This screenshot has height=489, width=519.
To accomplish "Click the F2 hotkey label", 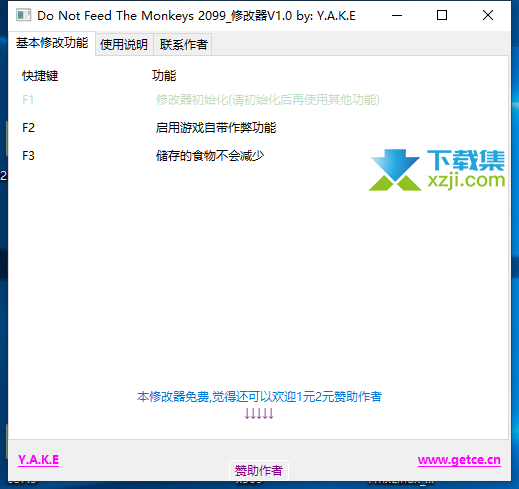I will point(28,127).
